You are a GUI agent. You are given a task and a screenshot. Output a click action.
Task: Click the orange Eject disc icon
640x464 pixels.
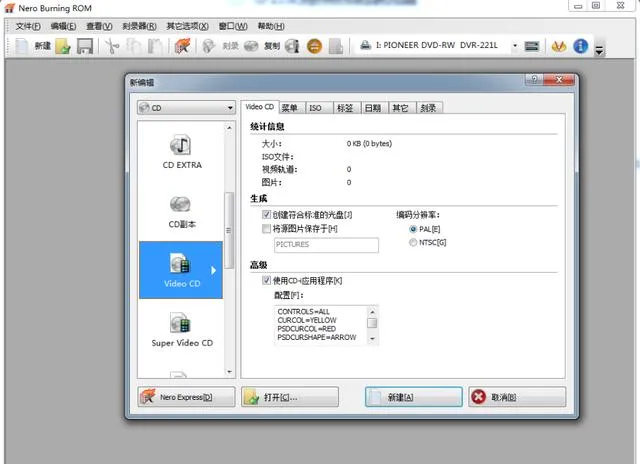click(314, 46)
